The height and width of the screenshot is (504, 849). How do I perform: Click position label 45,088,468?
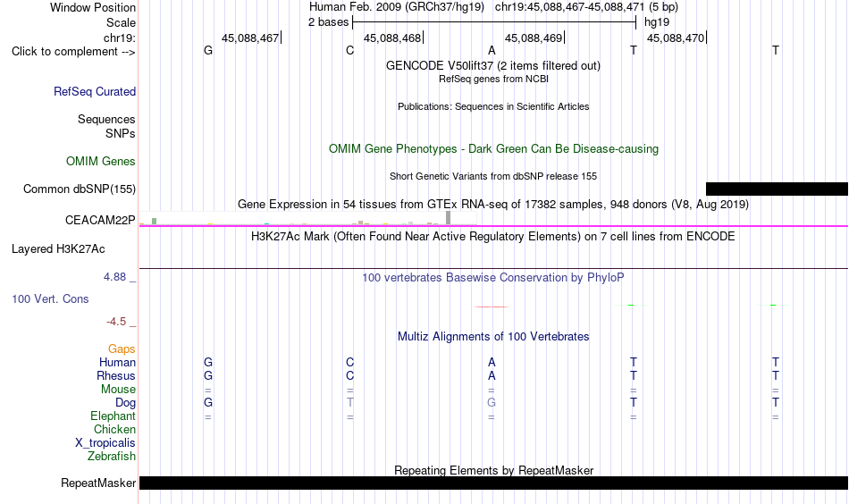392,38
